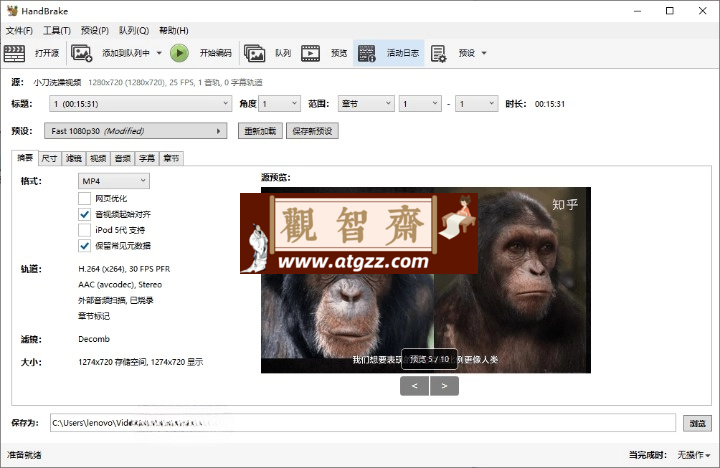Click 开始编码 toolbar label
The height and width of the screenshot is (468, 720).
(215, 53)
